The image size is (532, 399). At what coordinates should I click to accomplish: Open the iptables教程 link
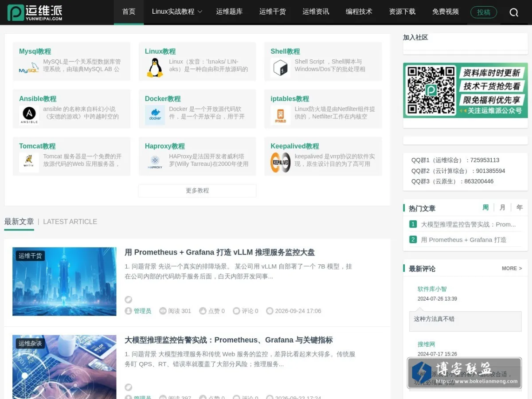(x=290, y=99)
